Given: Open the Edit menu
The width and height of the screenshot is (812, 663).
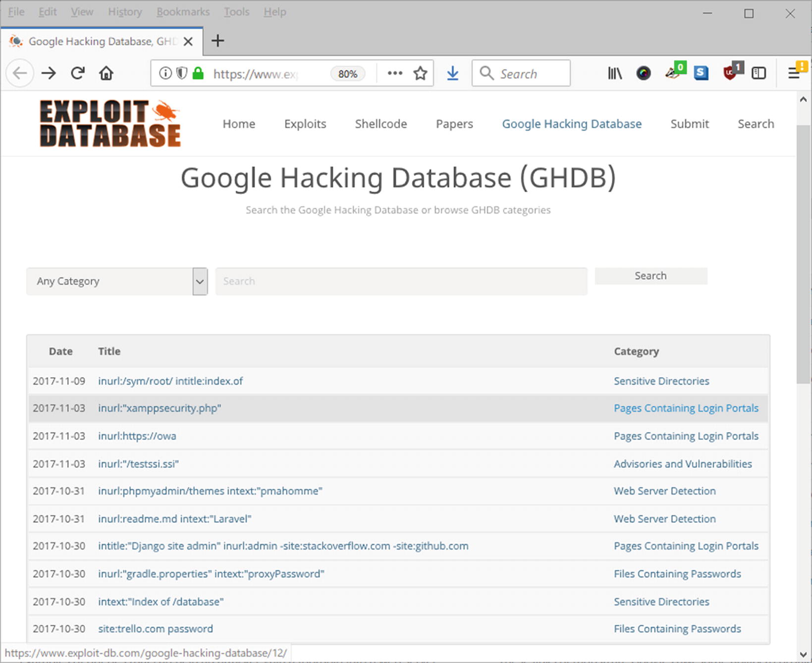Looking at the screenshot, I should pos(48,12).
